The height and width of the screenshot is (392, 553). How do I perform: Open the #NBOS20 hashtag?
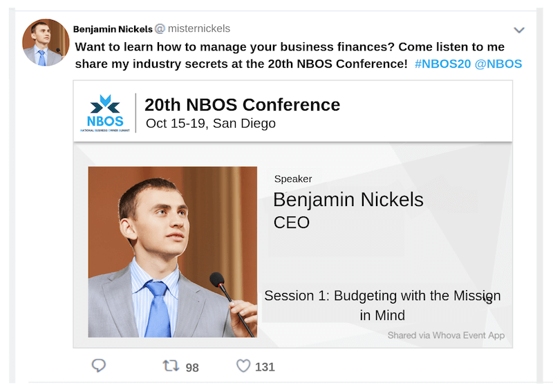pos(441,64)
